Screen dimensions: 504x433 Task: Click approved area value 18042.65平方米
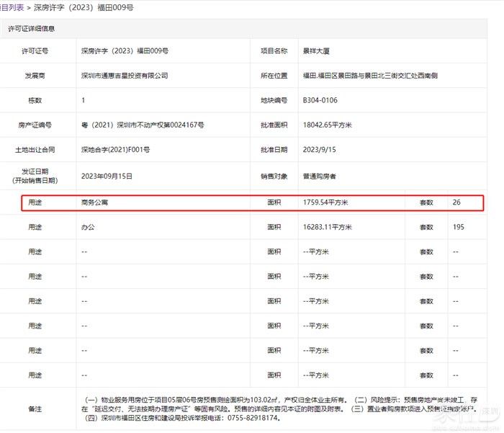point(328,125)
